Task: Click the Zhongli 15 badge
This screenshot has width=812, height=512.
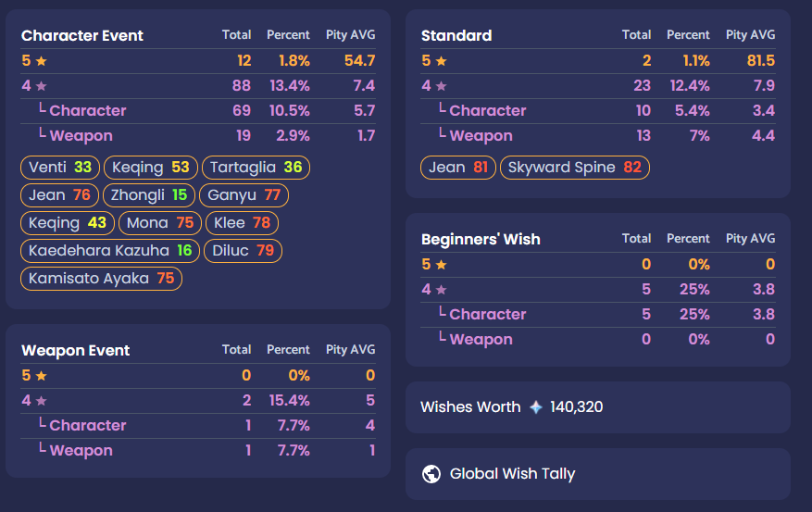Action: click(149, 195)
